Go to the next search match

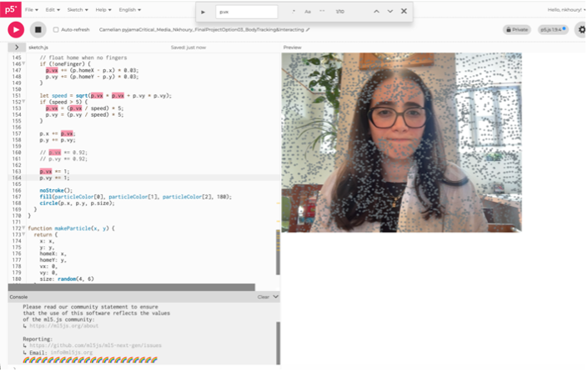pos(390,12)
